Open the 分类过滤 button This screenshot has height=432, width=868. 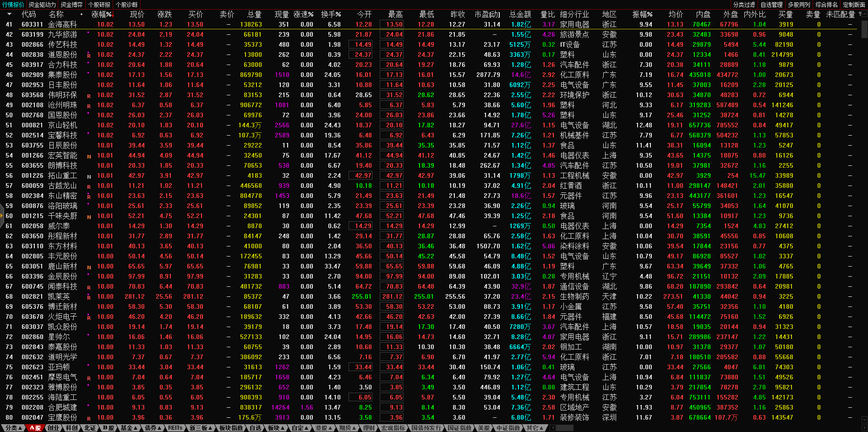point(744,5)
